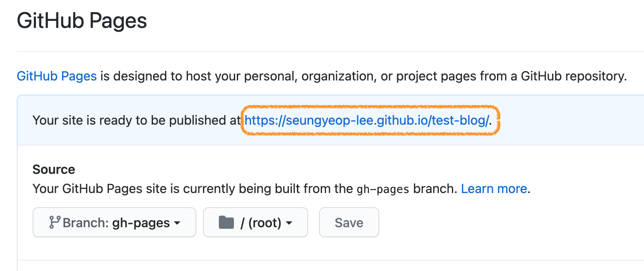Click the large GitHub Pages heading
The width and height of the screenshot is (644, 271).
coord(82,21)
